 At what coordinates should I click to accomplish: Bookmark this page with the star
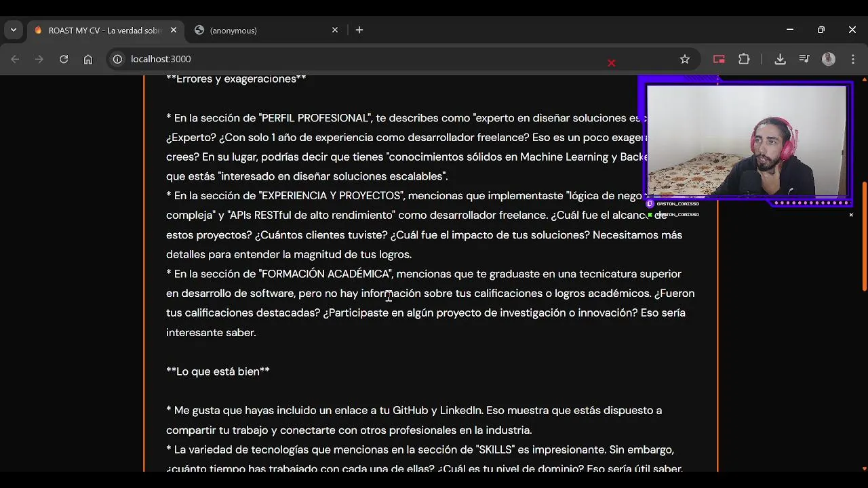point(685,59)
